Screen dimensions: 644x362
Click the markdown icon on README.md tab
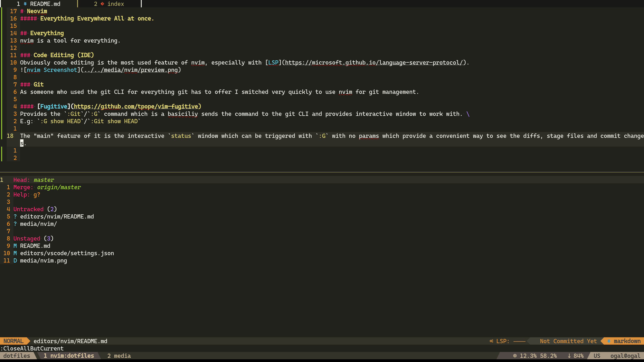pyautogui.click(x=25, y=4)
